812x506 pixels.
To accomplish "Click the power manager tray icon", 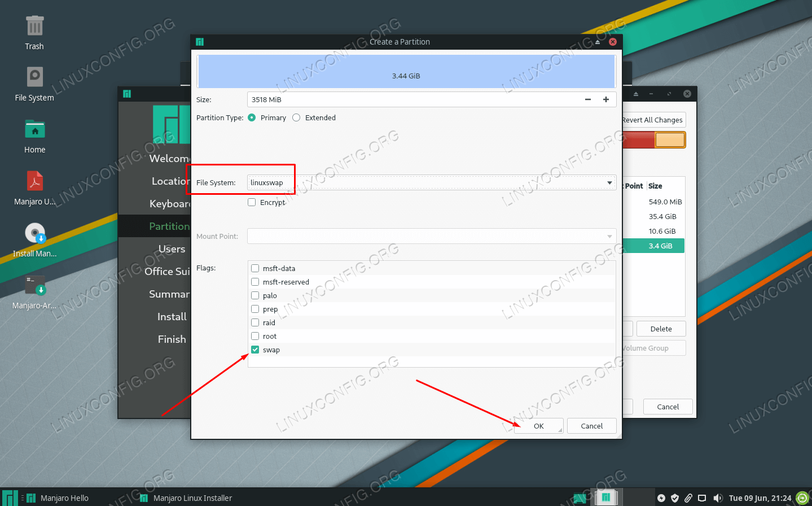I will click(661, 498).
